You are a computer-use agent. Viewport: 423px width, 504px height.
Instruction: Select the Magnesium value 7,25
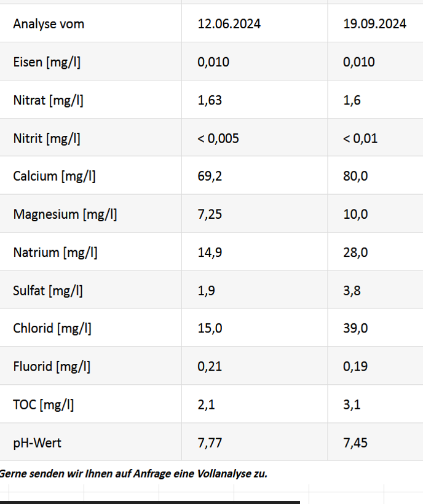[210, 215]
